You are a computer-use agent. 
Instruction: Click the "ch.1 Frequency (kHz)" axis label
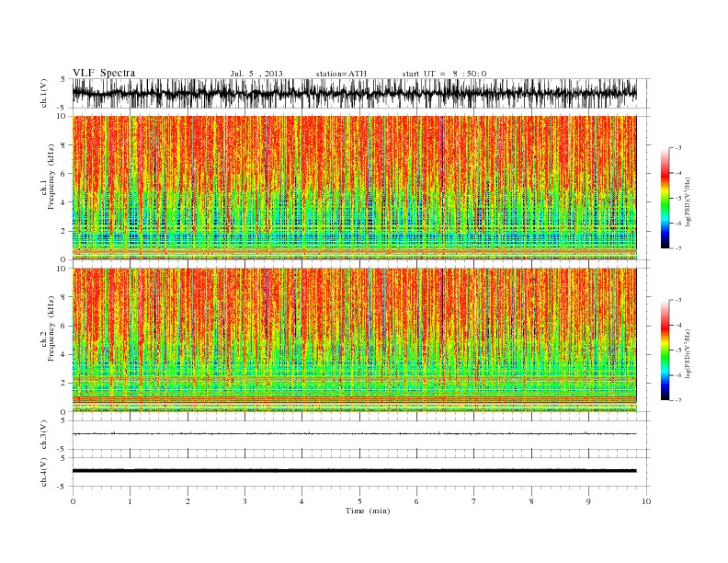click(48, 177)
